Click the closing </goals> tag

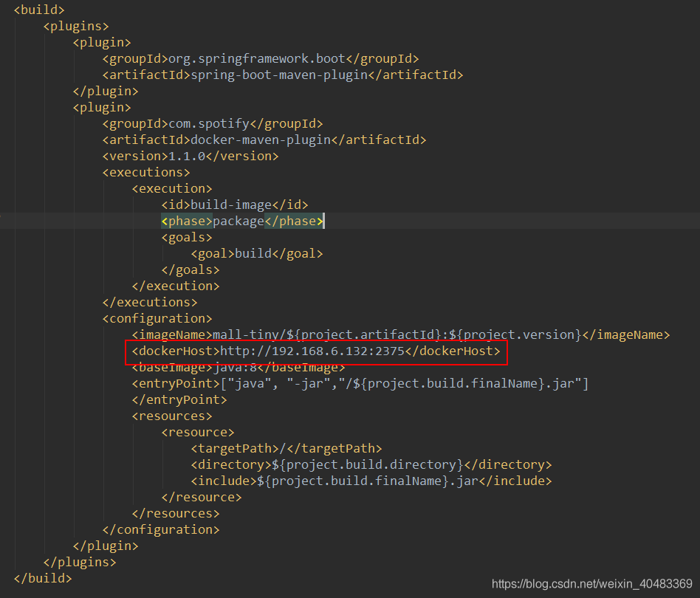[x=191, y=270]
